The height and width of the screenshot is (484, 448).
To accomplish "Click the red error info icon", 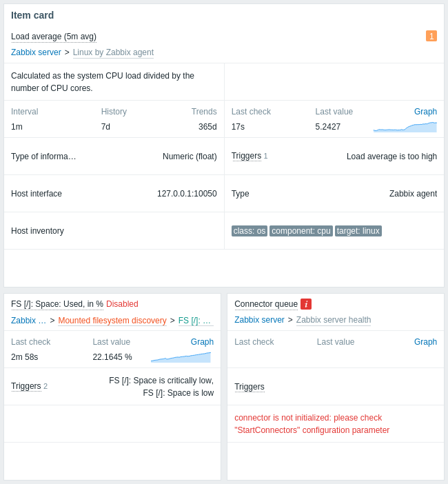I will (x=306, y=304).
